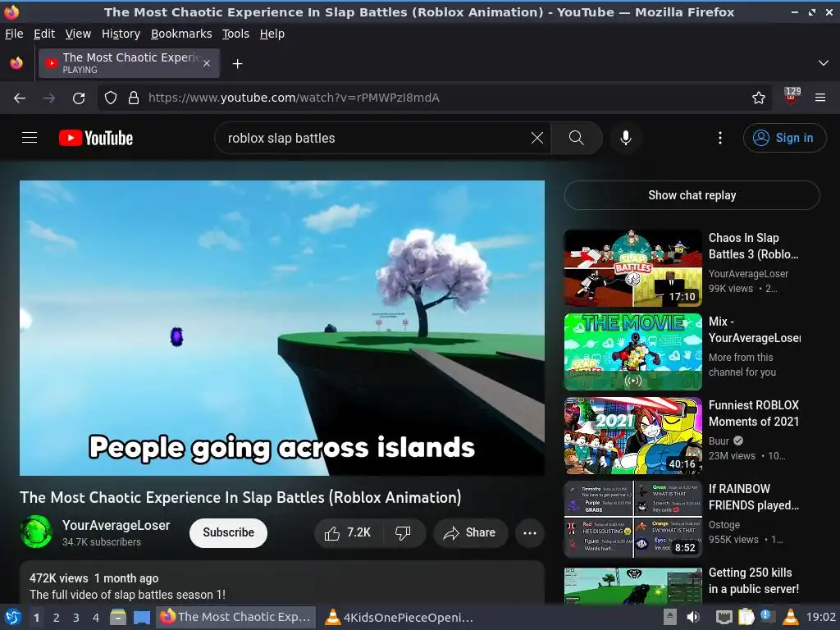Open the system start menu icon

tap(12, 618)
